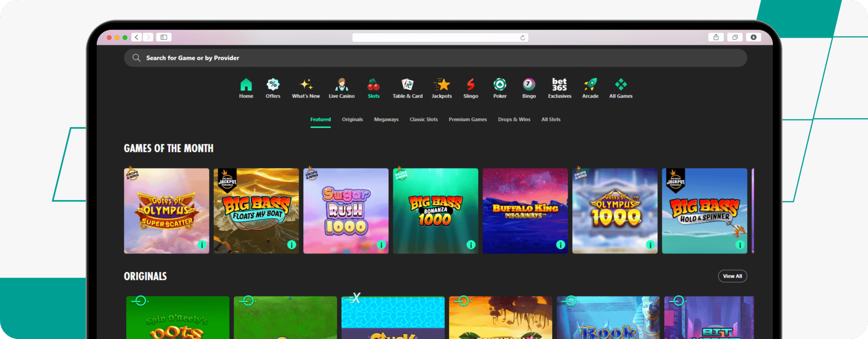Open Big Bass Floats My Boat game
This screenshot has height=339, width=868.
[x=256, y=211]
